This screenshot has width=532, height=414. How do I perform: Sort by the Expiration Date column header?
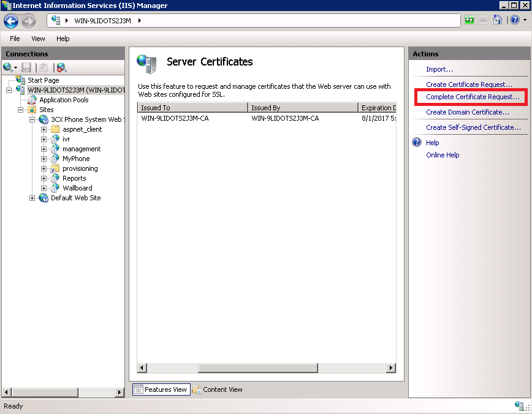(x=378, y=108)
